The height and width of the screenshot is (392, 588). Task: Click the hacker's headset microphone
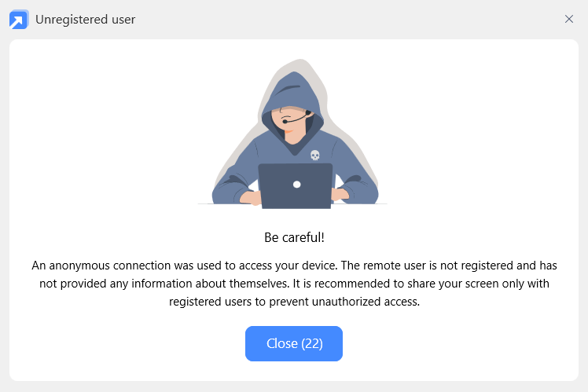[289, 122]
